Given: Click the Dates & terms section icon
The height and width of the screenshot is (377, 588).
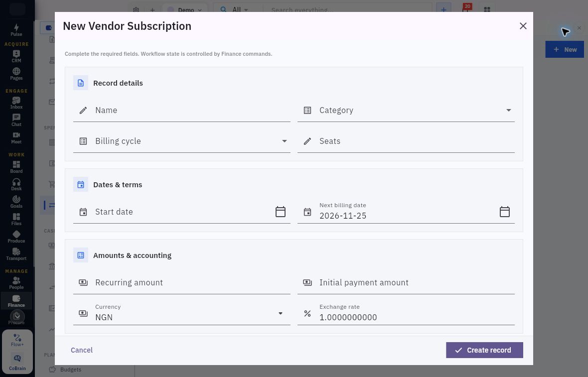Looking at the screenshot, I should (x=81, y=185).
